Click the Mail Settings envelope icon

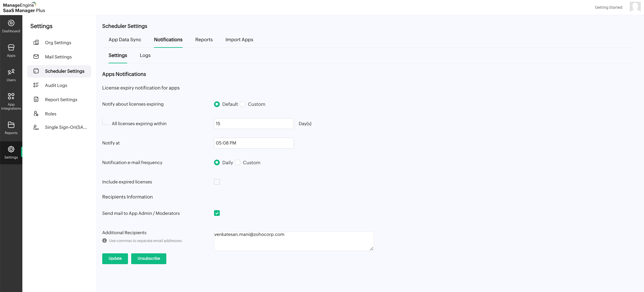(36, 57)
